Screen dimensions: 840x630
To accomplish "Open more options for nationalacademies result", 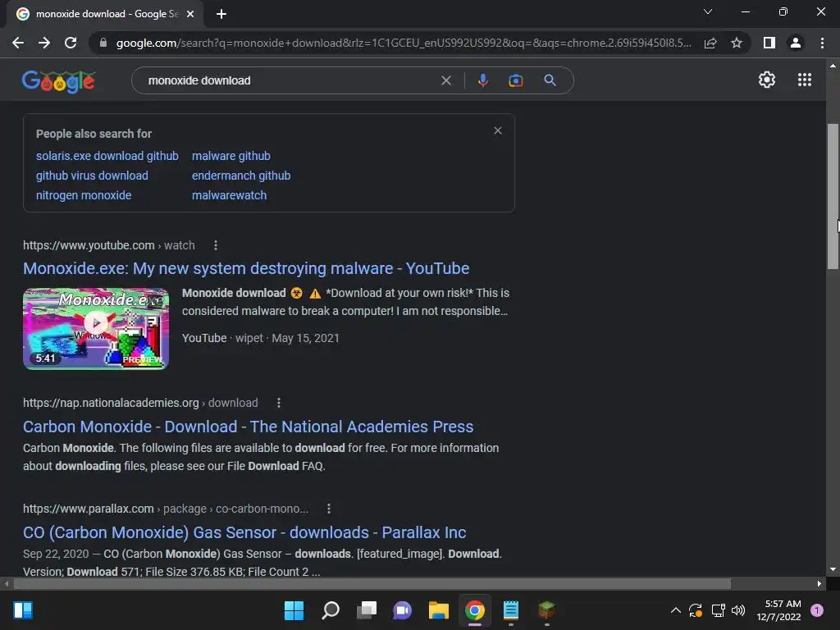I will point(279,403).
